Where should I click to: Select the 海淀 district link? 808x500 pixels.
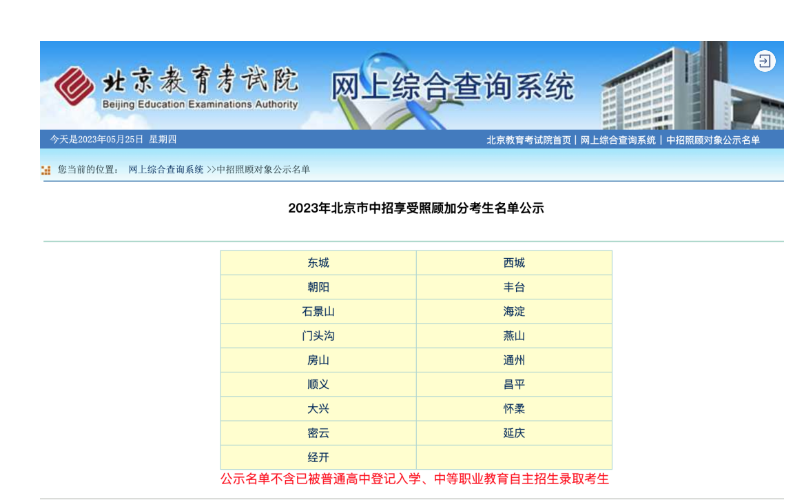tap(514, 312)
